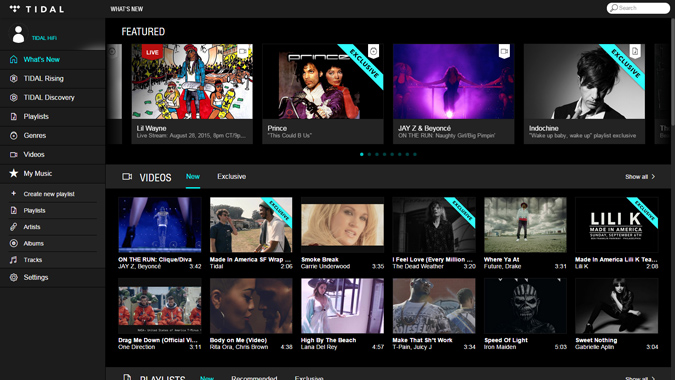Click the main Playlists icon under TIDAL Discovery

pyautogui.click(x=14, y=116)
